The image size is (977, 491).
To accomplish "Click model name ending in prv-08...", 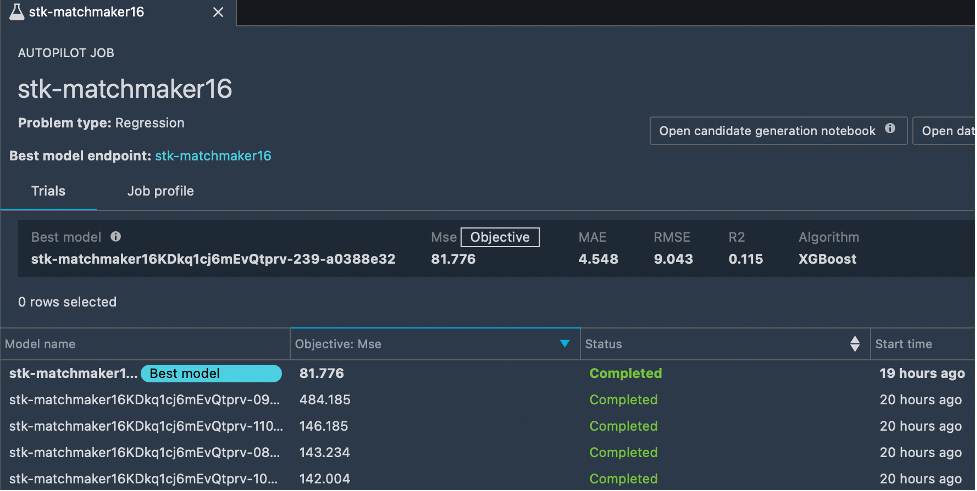I will (x=145, y=452).
